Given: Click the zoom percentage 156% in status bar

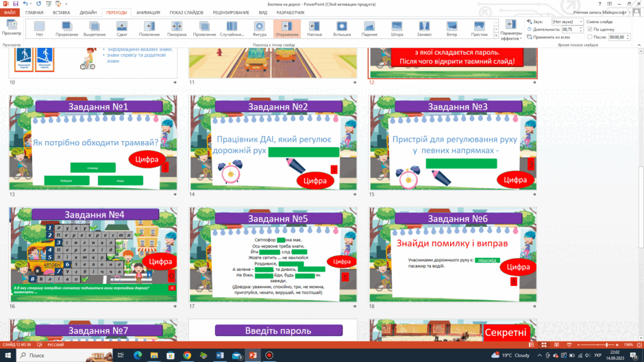Looking at the screenshot, I should coord(628,345).
